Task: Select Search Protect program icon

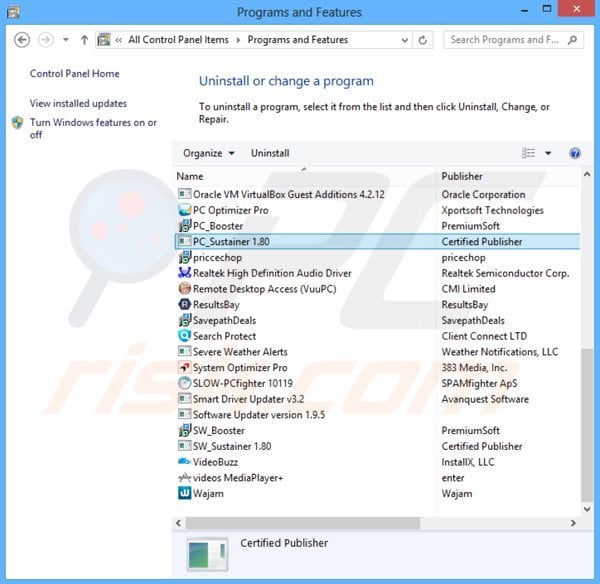Action: pyautogui.click(x=184, y=336)
